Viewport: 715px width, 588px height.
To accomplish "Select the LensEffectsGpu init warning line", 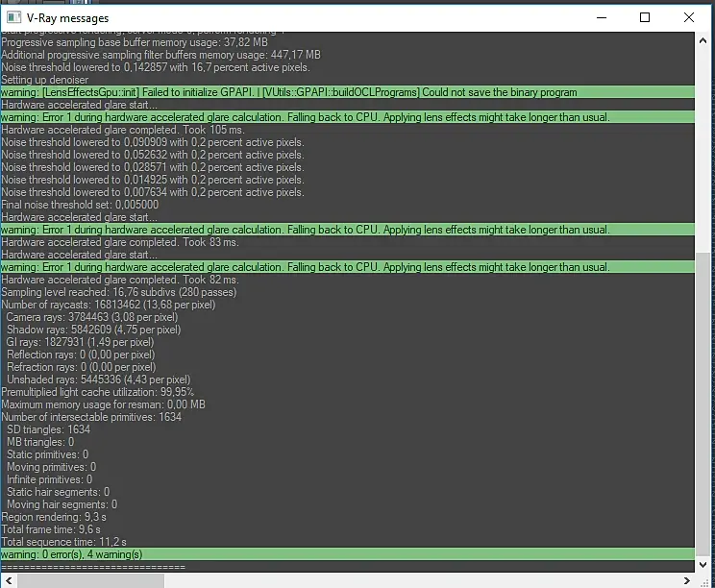I will click(x=348, y=92).
